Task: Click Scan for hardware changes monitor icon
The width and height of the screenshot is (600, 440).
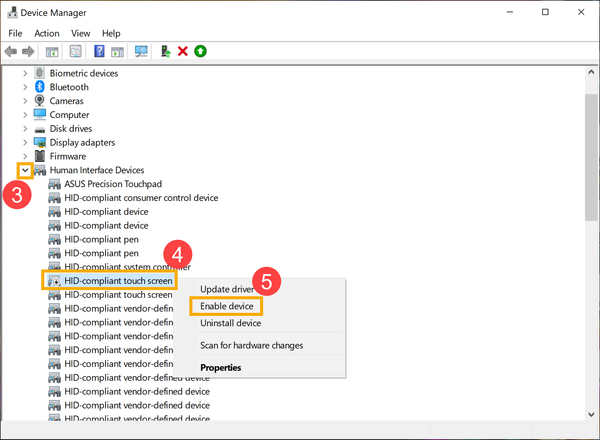Action: coord(141,51)
